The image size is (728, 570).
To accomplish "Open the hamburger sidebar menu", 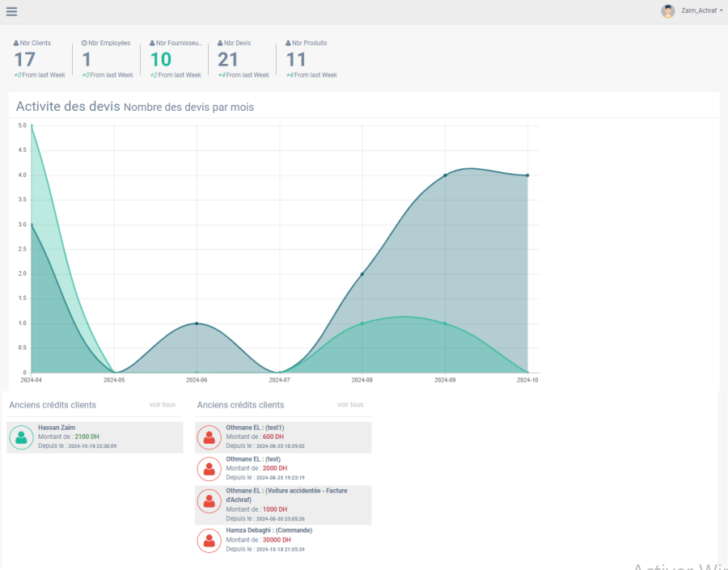I will tap(11, 11).
